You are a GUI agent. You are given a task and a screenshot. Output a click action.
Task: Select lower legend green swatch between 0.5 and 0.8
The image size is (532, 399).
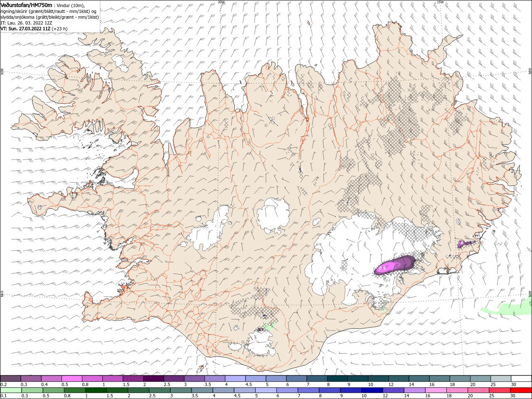(53, 390)
